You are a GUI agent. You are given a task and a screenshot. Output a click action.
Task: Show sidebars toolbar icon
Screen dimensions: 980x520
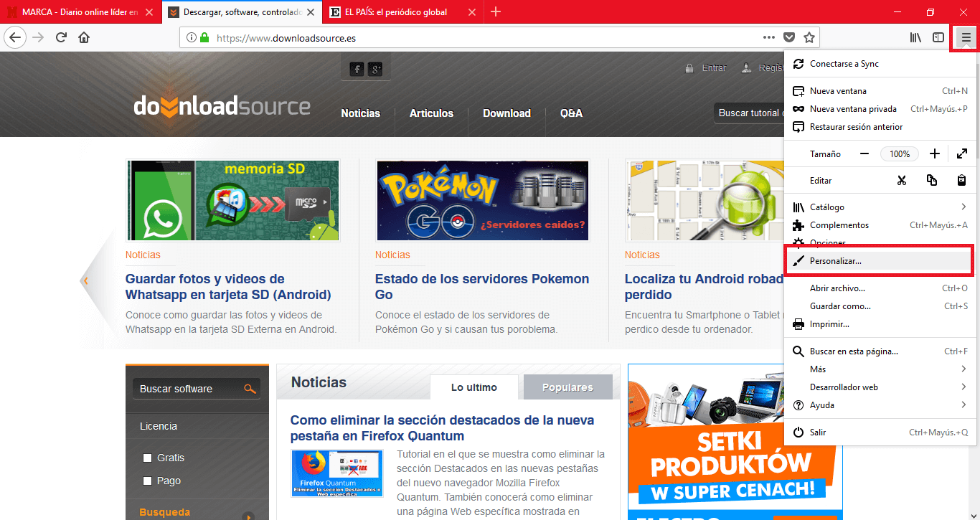click(938, 37)
